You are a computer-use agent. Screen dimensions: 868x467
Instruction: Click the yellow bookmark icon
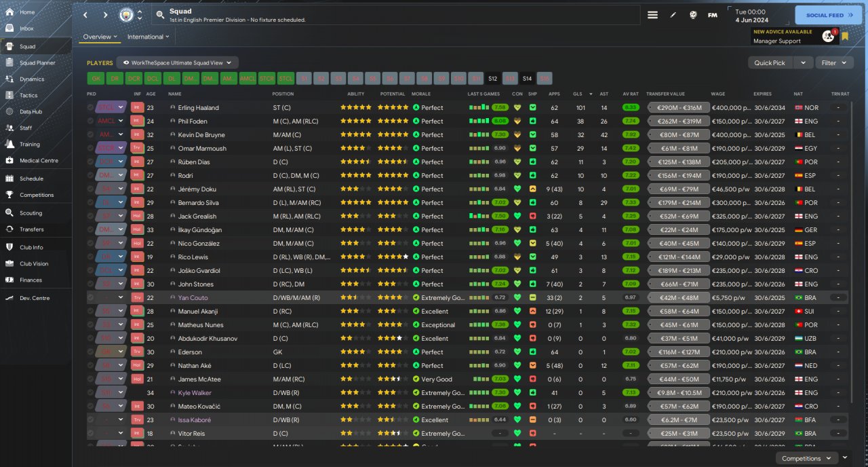click(845, 36)
